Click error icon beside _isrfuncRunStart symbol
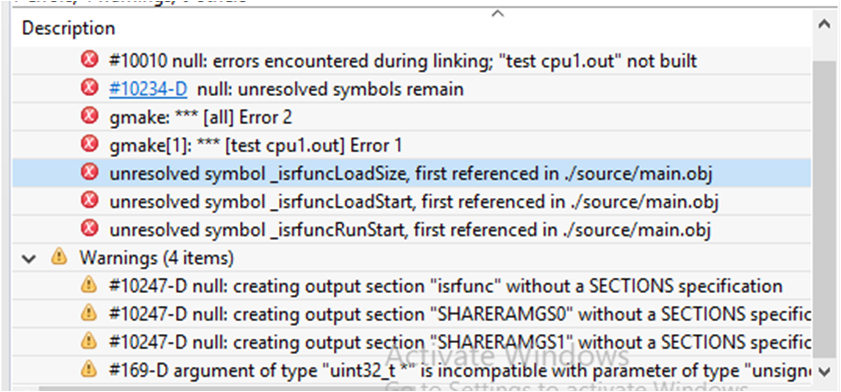The height and width of the screenshot is (392, 841). tap(89, 229)
